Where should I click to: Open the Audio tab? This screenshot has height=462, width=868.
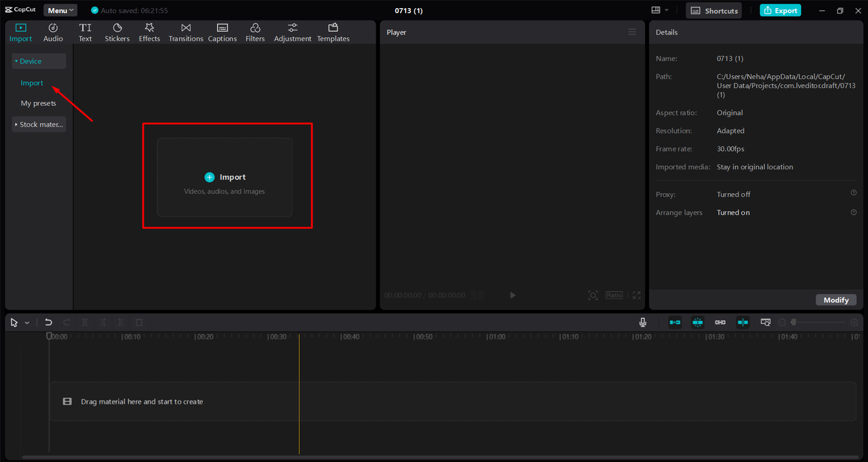53,33
